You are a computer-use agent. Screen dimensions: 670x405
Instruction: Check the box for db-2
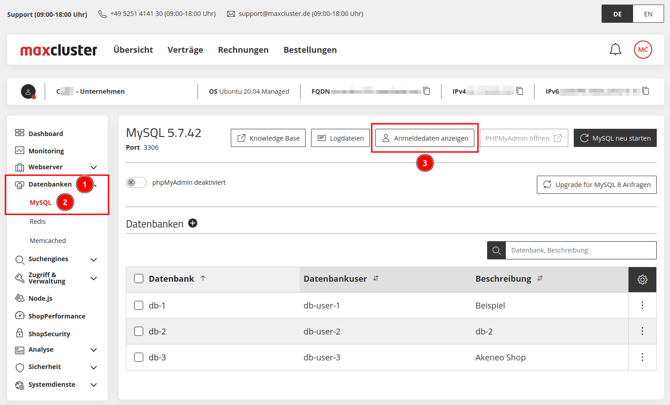coord(139,331)
